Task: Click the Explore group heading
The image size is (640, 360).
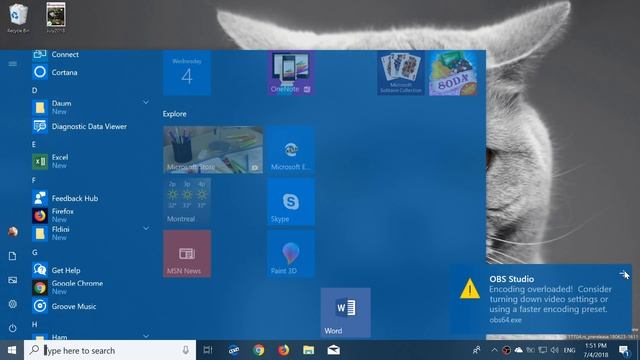Action: point(175,114)
